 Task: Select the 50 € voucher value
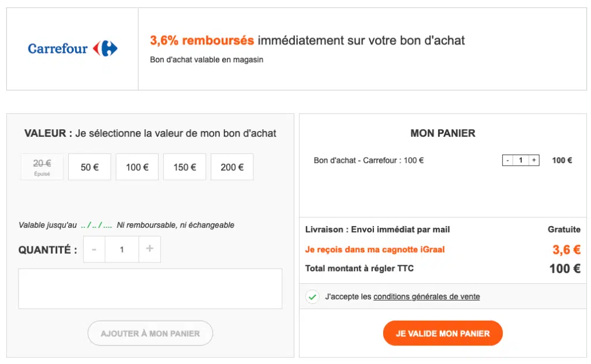coord(89,167)
